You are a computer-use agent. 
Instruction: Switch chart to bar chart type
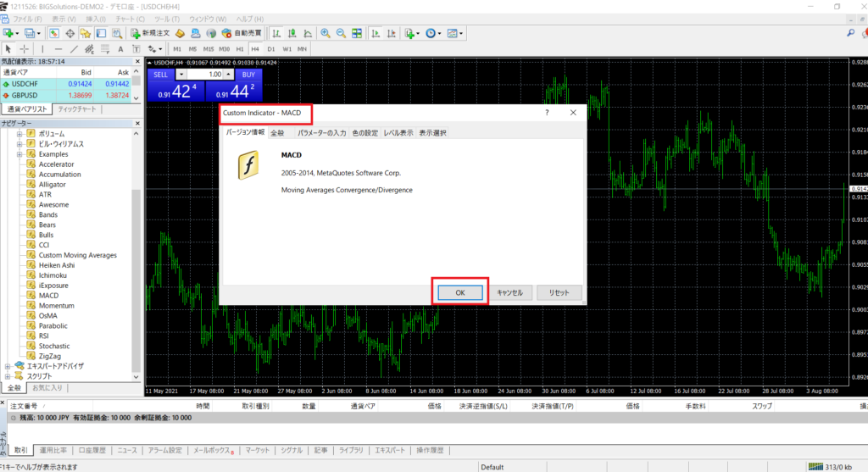click(275, 33)
